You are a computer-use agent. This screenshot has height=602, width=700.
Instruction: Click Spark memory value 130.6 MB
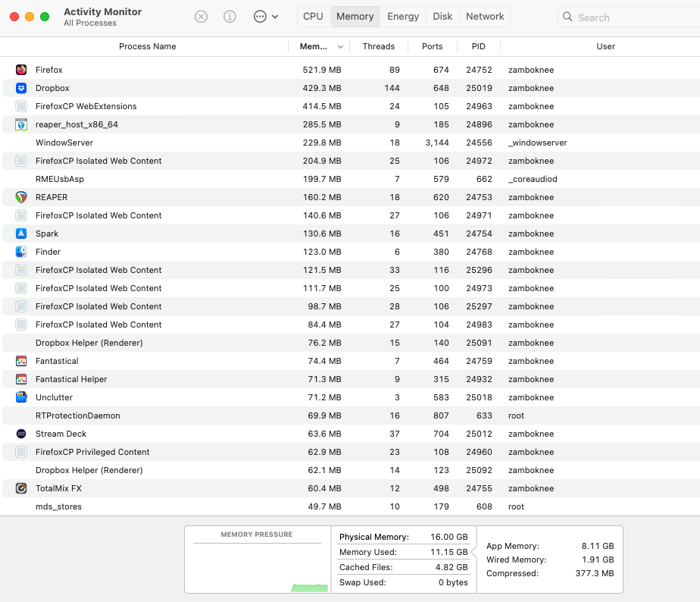coord(322,234)
